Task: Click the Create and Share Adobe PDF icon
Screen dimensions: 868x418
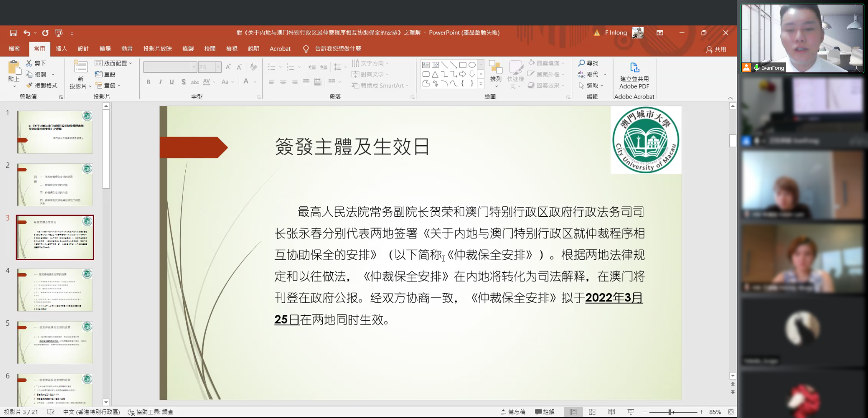Action: (x=634, y=67)
